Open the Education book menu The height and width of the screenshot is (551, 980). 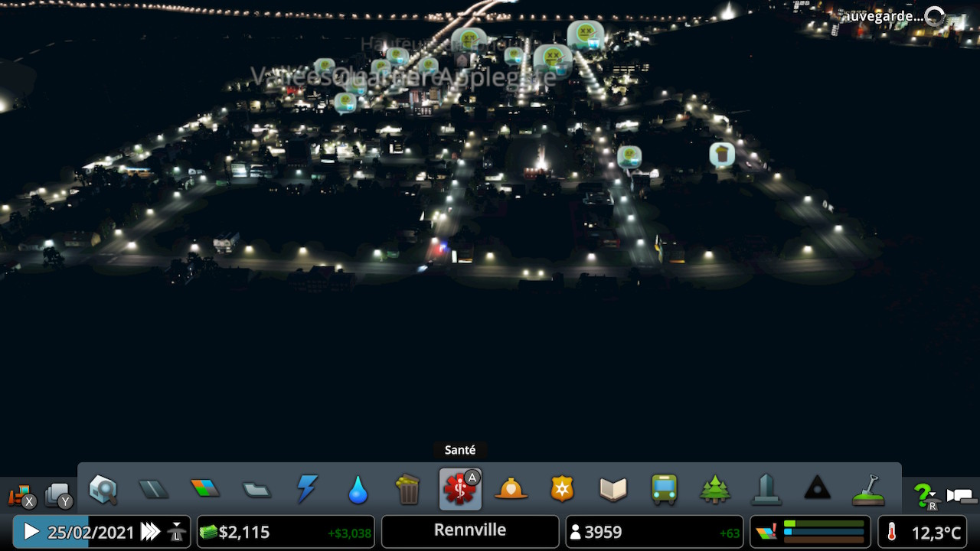pyautogui.click(x=613, y=489)
